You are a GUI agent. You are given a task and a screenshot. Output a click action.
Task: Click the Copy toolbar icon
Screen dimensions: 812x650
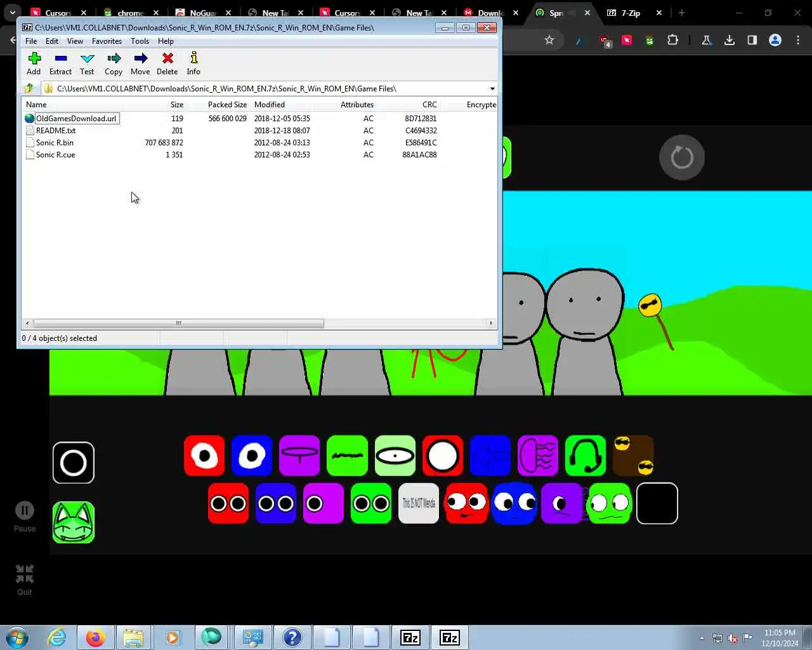point(114,63)
